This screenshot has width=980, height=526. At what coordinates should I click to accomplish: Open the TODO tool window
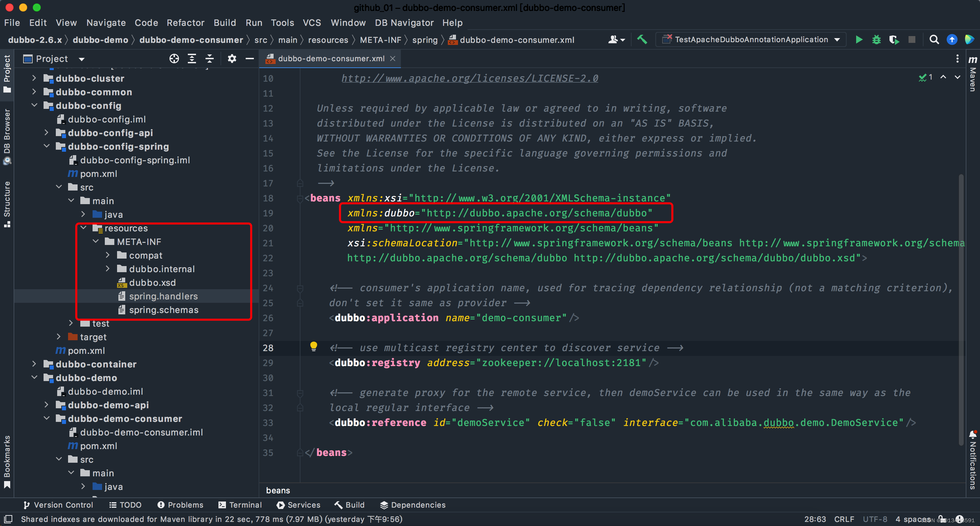[125, 505]
